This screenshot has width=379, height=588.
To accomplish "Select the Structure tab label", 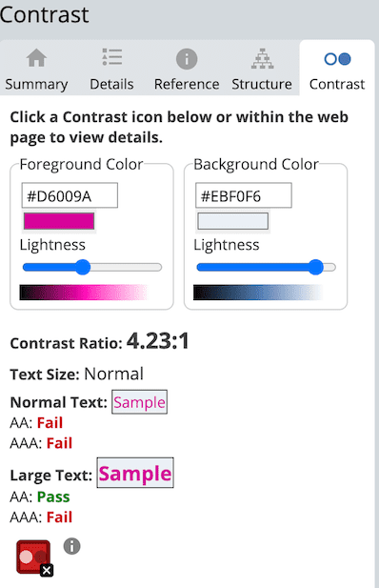I will tap(262, 85).
